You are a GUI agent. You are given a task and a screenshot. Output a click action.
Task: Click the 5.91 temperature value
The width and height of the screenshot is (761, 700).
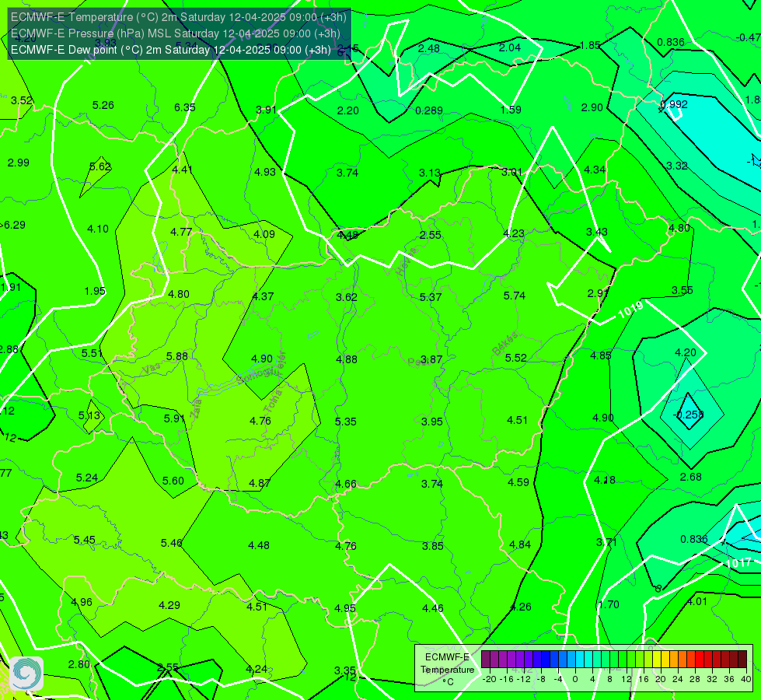pos(174,418)
